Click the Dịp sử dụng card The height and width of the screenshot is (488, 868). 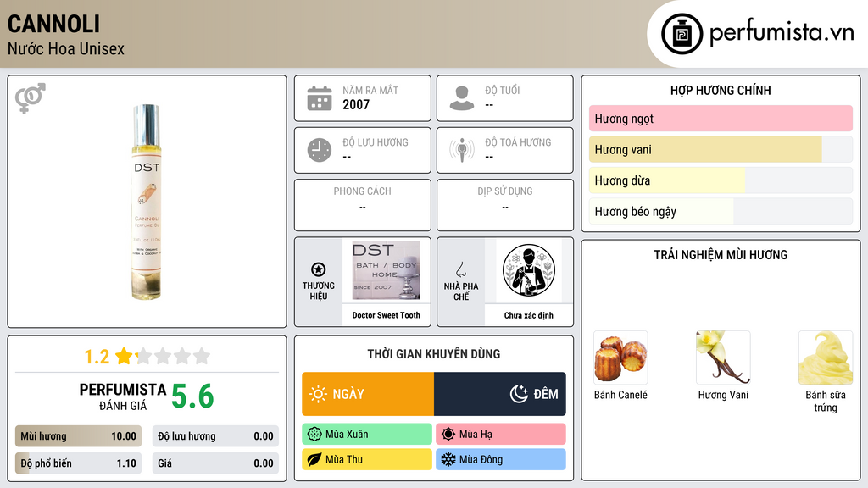(505, 205)
